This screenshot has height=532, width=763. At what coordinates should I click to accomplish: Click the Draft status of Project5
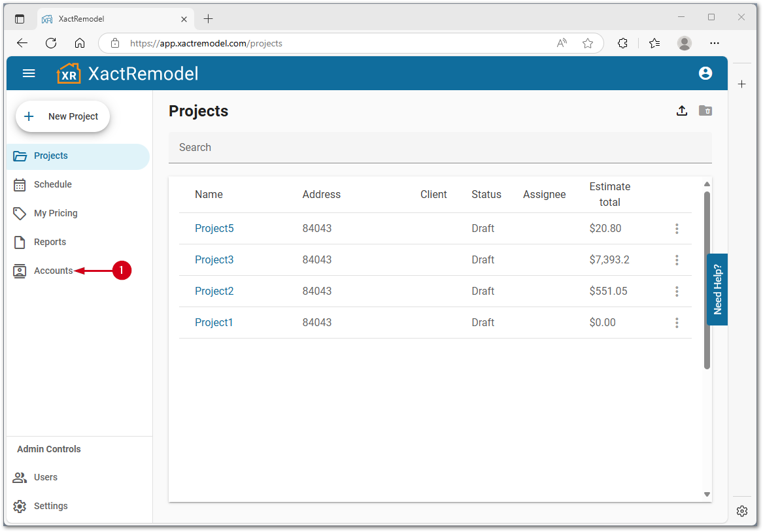coord(483,229)
